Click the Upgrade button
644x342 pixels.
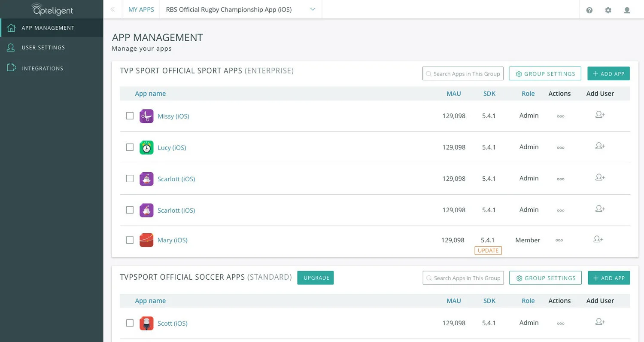[316, 278]
